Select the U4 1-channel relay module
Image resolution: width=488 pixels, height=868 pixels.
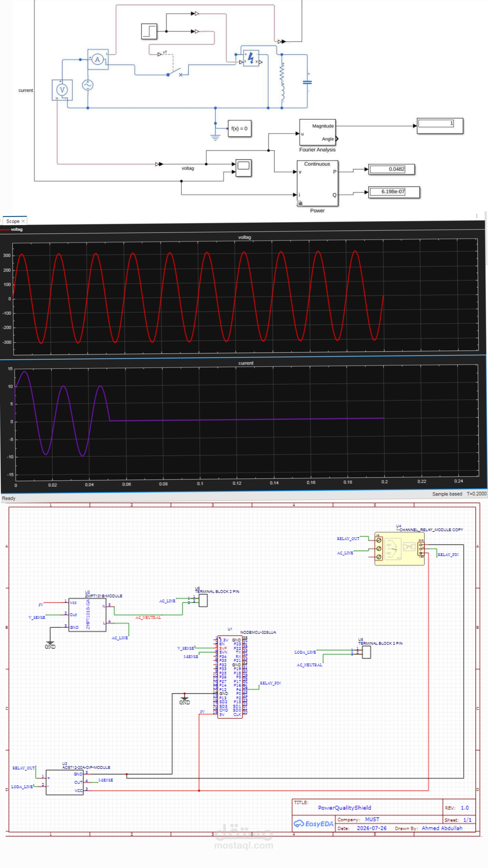pos(399,549)
